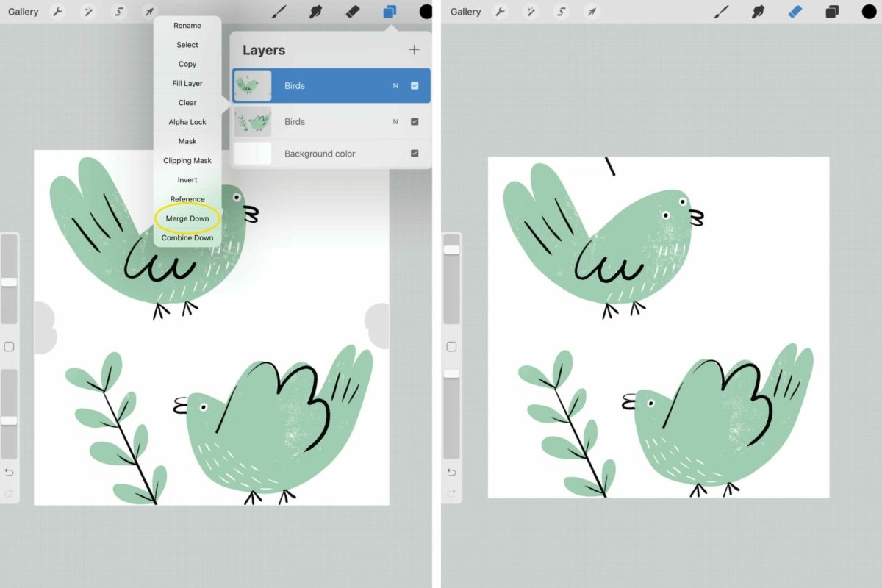Click Clipping Mask option
Image resolution: width=882 pixels, height=588 pixels.
[x=187, y=160]
